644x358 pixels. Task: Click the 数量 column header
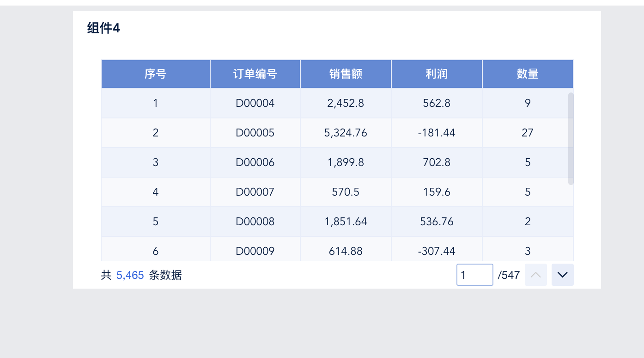(528, 74)
